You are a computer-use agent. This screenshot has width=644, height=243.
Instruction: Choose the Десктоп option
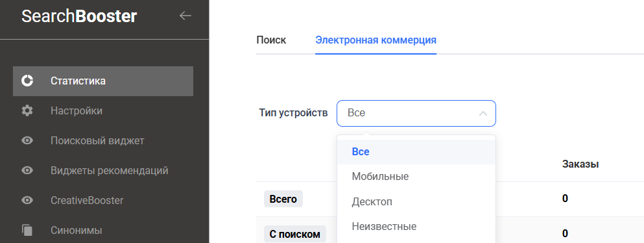point(416,202)
